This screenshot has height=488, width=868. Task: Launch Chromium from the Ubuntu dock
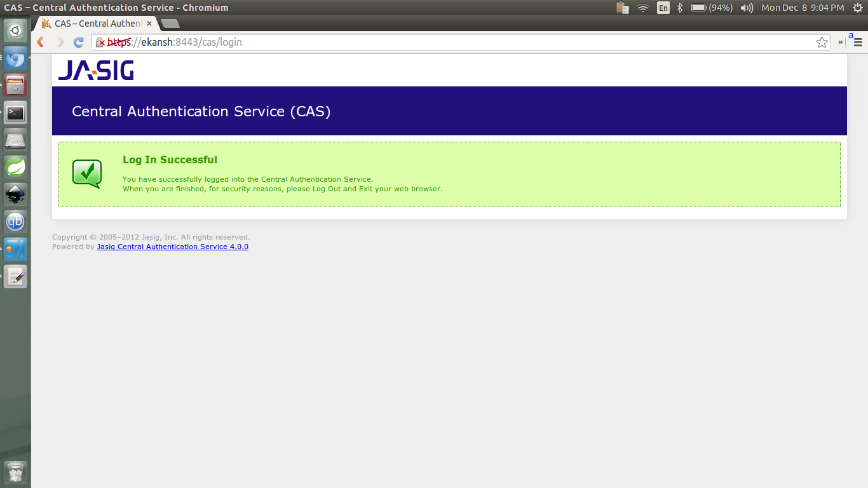click(x=15, y=58)
